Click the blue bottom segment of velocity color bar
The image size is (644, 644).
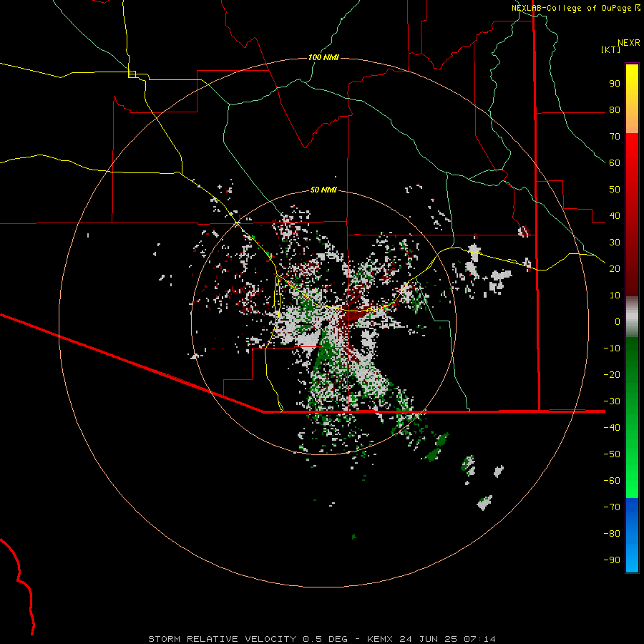pyautogui.click(x=632, y=535)
